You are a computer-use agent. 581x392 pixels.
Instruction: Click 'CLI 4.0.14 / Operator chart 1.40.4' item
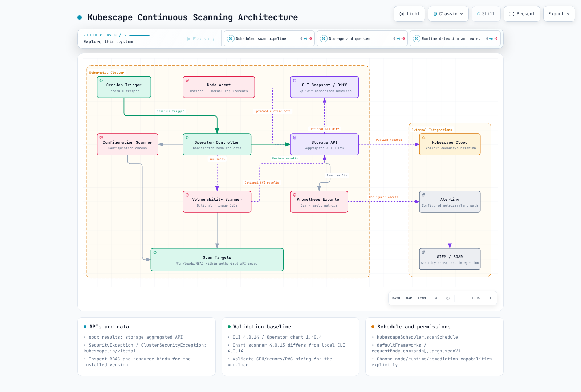click(x=277, y=337)
